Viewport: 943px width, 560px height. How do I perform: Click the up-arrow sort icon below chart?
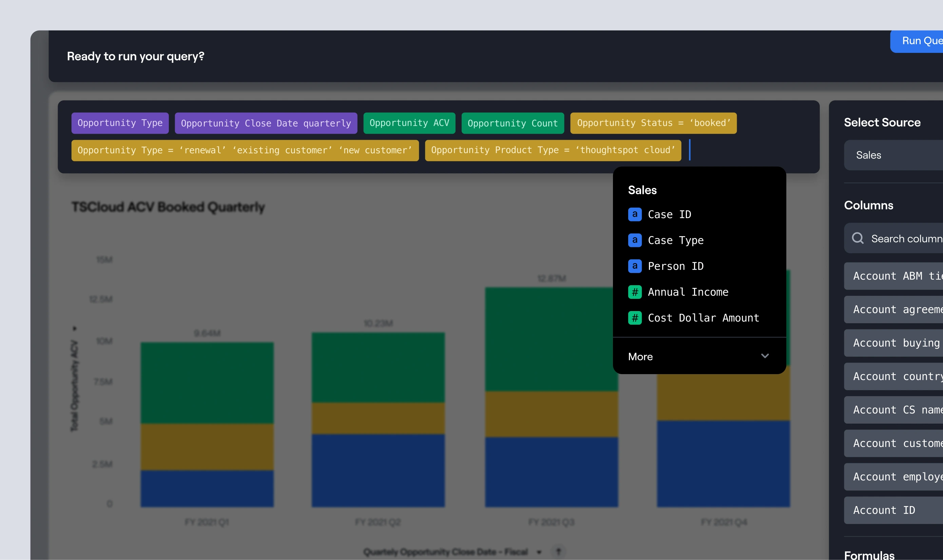click(x=558, y=552)
